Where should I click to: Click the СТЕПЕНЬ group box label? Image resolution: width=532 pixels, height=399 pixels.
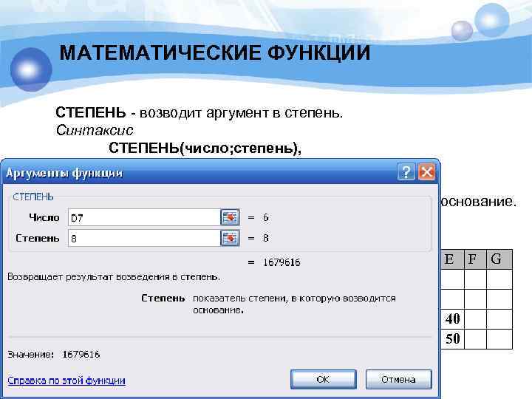pyautogui.click(x=33, y=197)
